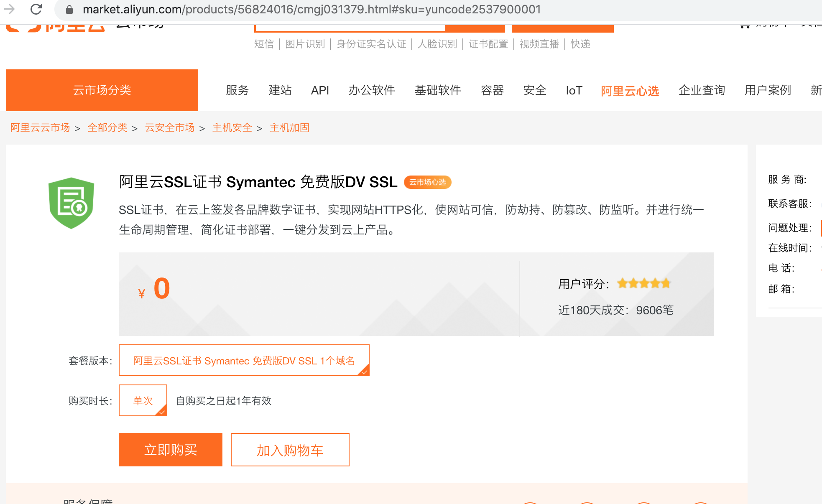
Task: Go to 全部分类 breadcrumb link
Action: tap(107, 127)
